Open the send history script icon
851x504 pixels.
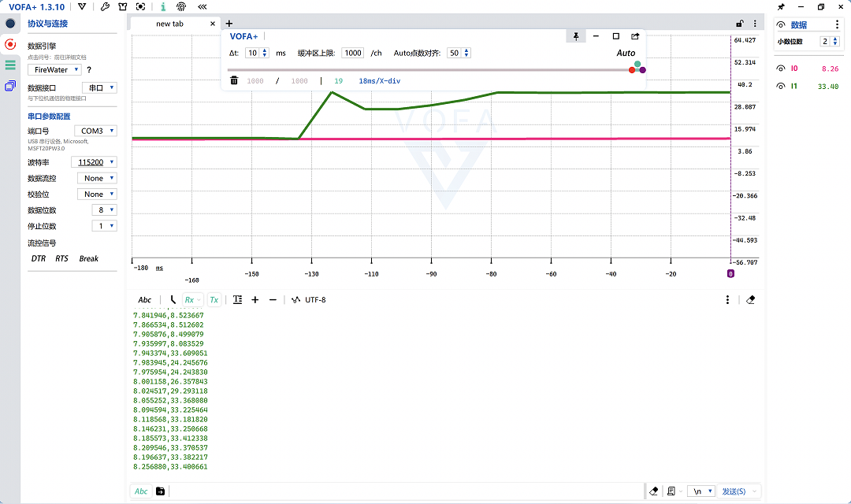click(671, 491)
